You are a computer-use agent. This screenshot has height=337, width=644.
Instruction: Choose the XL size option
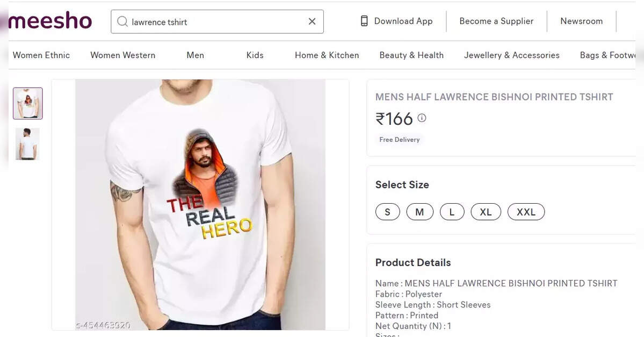pos(486,212)
